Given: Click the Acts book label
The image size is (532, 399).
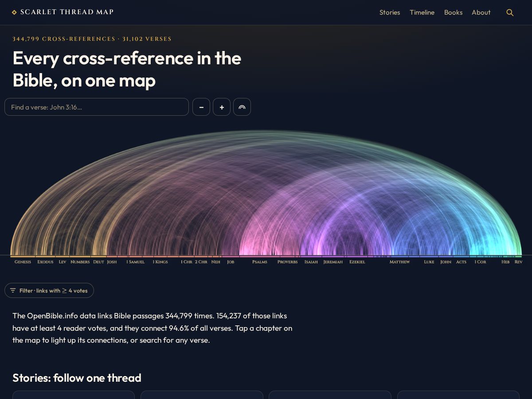Looking at the screenshot, I should coord(461,262).
